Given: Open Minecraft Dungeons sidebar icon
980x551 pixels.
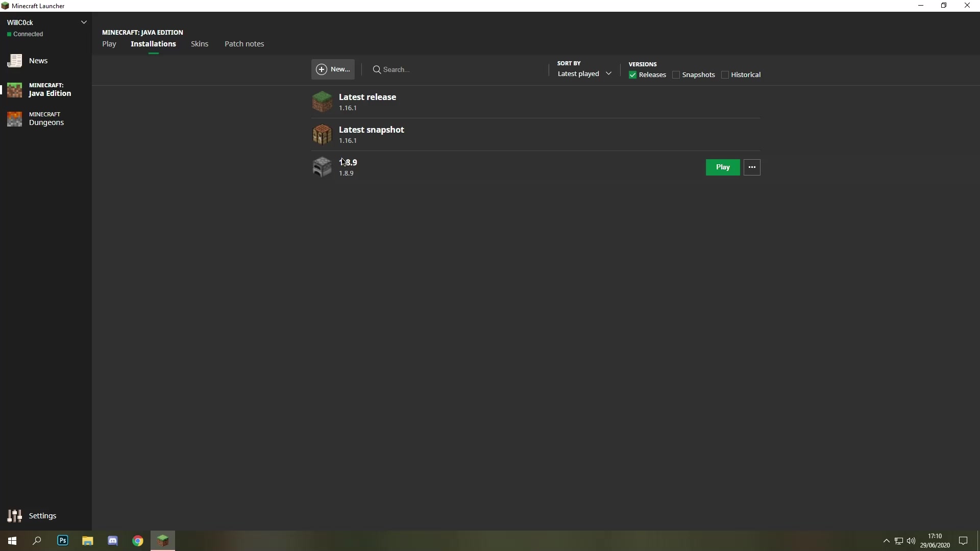Looking at the screenshot, I should click(15, 119).
